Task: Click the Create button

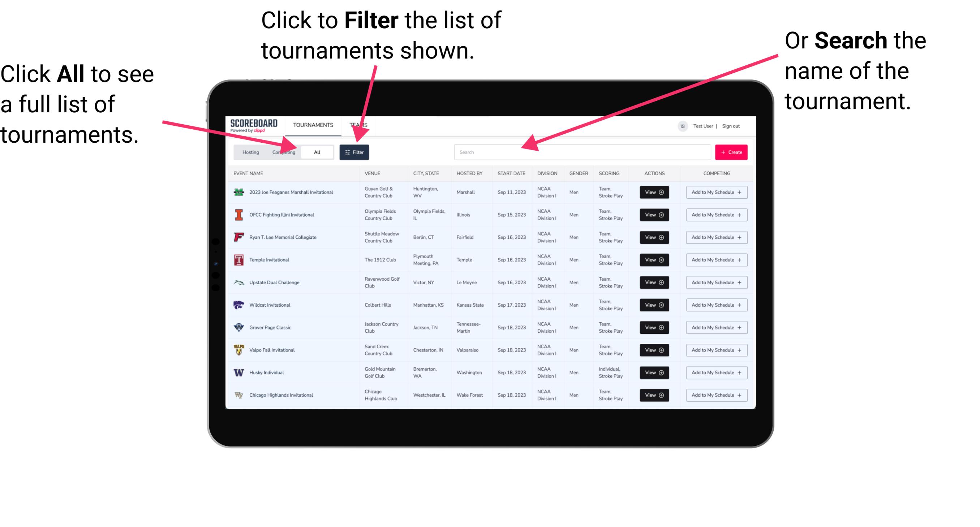Action: (x=731, y=152)
